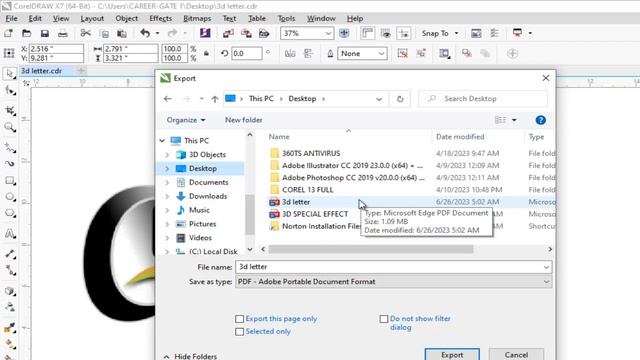Click the Undo arrow icon
This screenshot has height=360, width=640.
(x=145, y=33)
